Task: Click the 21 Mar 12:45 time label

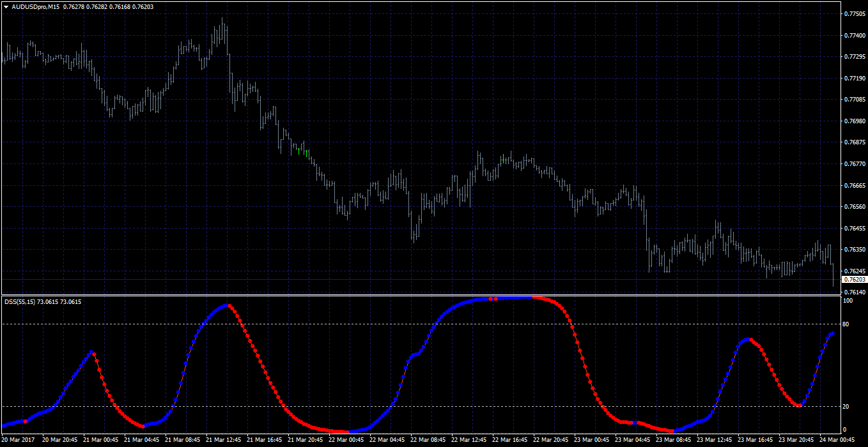Action: pyautogui.click(x=224, y=440)
